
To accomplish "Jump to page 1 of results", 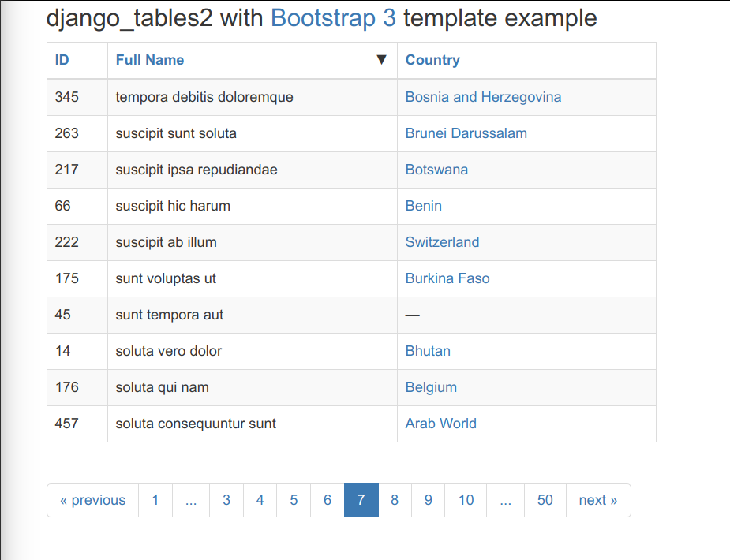I will click(x=155, y=500).
